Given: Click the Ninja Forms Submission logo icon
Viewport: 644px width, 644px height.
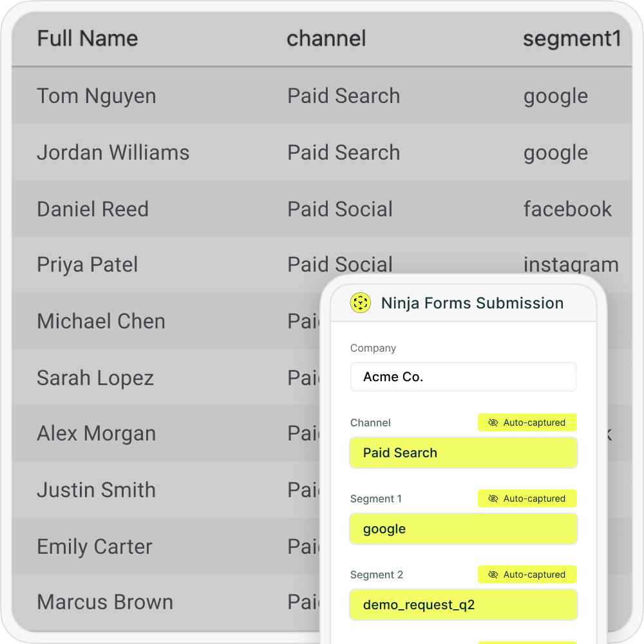Looking at the screenshot, I should [360, 303].
